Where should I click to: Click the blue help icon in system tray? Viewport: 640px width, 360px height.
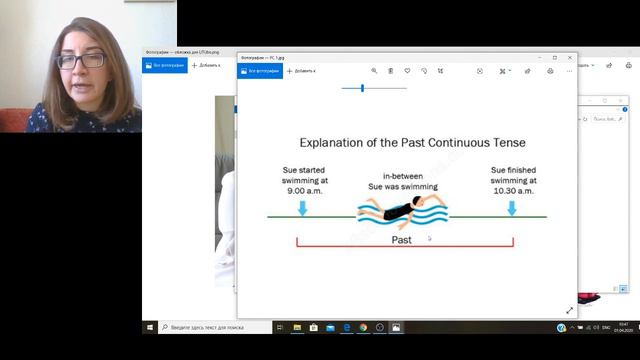561,327
